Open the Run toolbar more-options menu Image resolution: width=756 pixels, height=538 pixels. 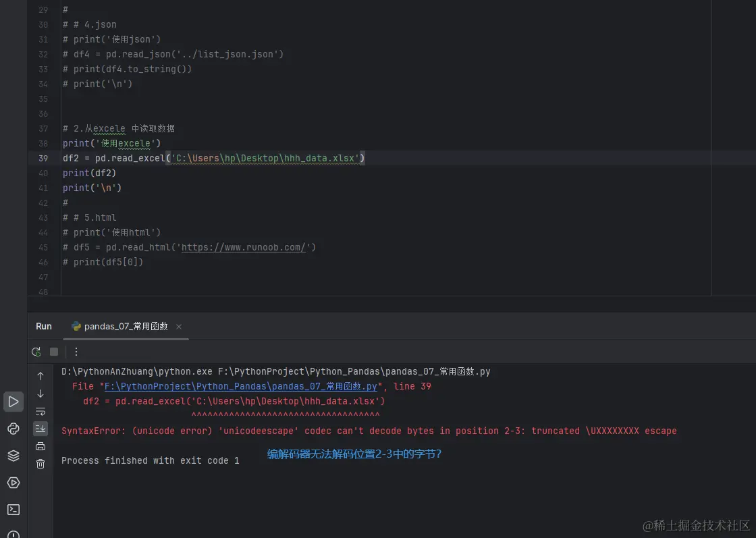click(x=76, y=352)
